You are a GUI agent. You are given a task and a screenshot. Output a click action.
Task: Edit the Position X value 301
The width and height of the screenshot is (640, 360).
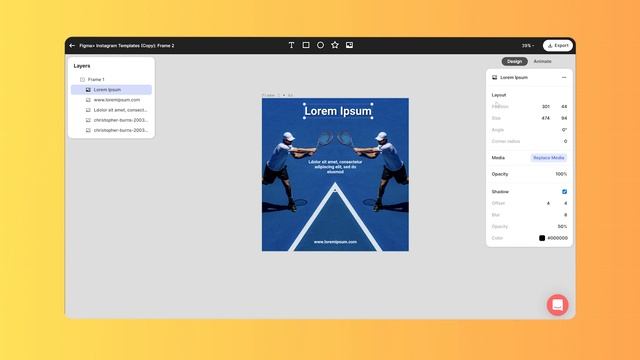click(546, 107)
